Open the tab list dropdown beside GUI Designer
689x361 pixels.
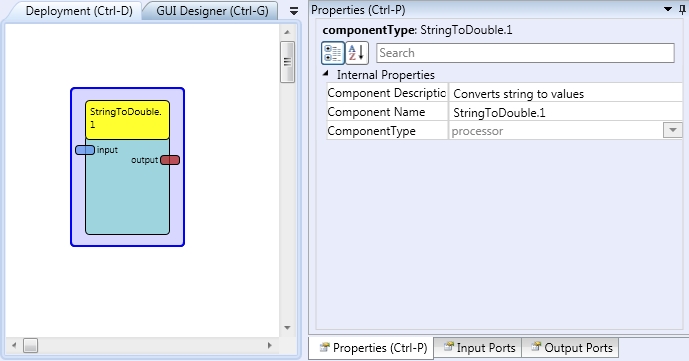tap(294, 11)
